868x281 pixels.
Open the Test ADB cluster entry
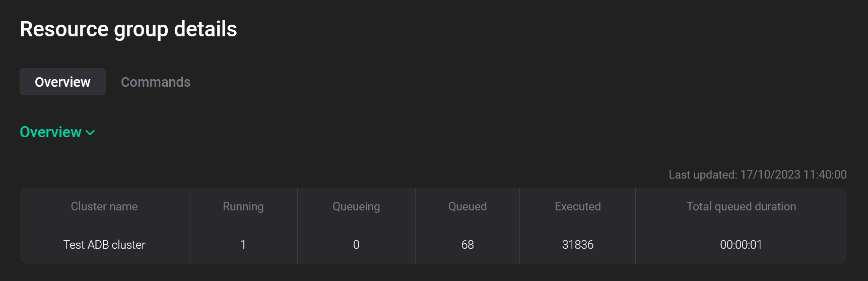[x=104, y=245]
